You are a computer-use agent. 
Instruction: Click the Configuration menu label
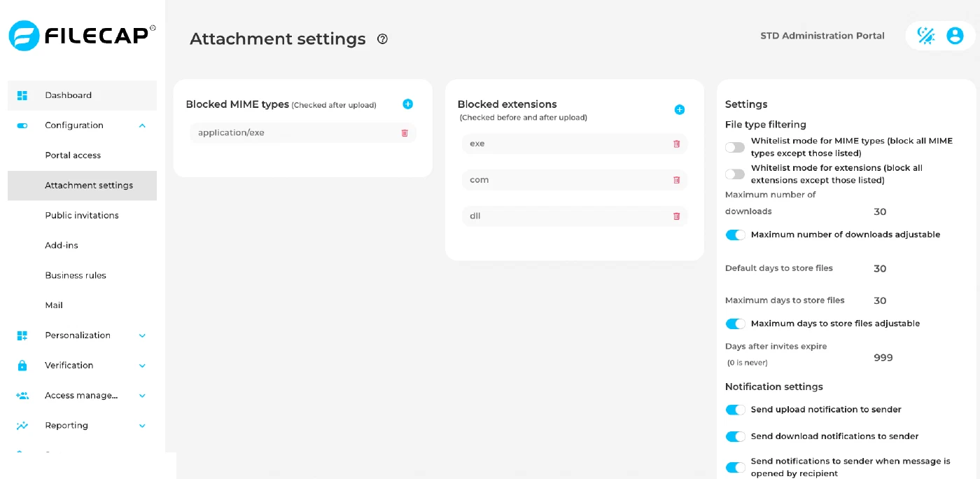click(x=74, y=125)
